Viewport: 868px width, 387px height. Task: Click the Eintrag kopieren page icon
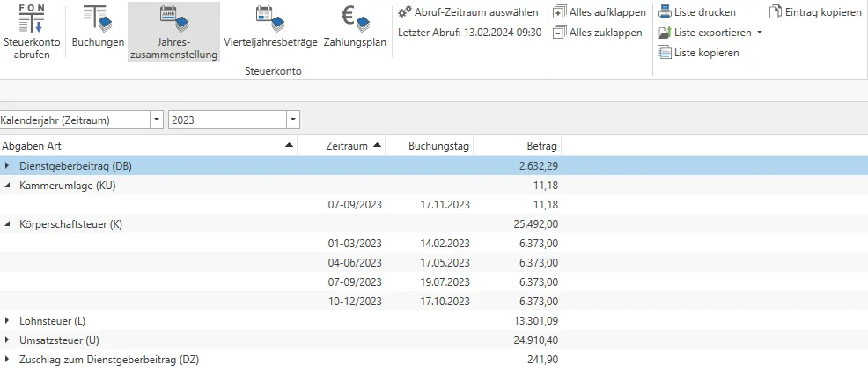[x=776, y=11]
